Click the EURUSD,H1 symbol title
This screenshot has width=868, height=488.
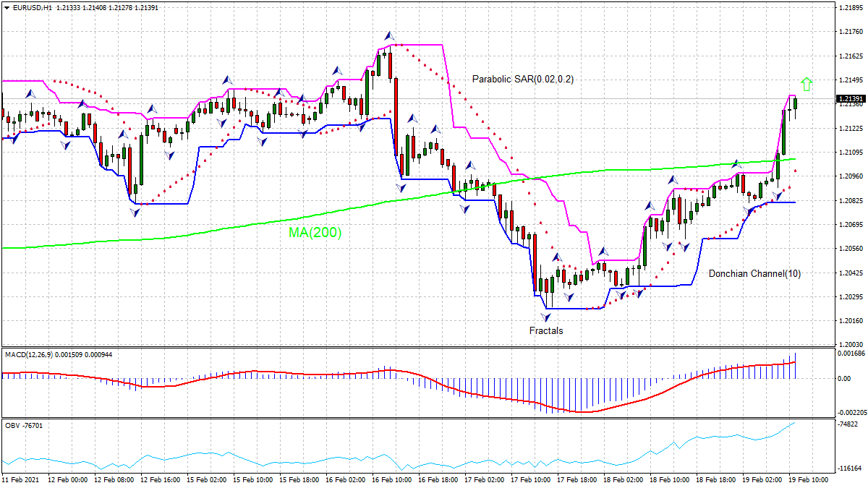[32, 7]
